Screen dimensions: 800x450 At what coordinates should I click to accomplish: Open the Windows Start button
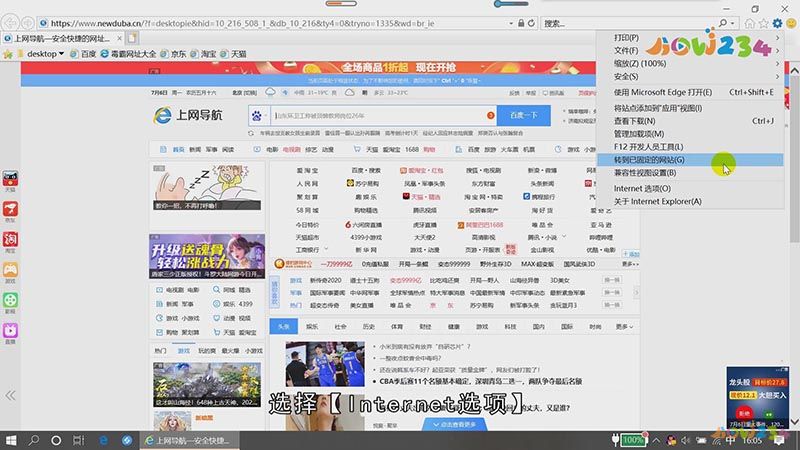(11, 440)
